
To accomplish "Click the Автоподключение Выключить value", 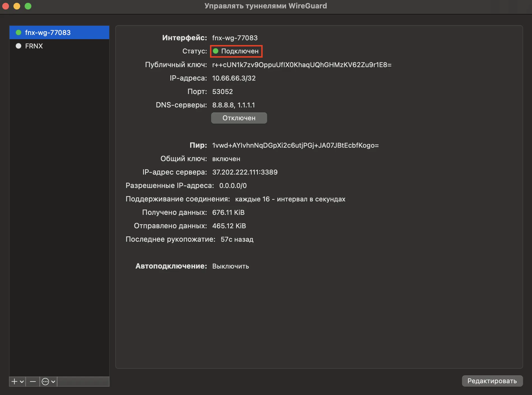I will [x=230, y=266].
